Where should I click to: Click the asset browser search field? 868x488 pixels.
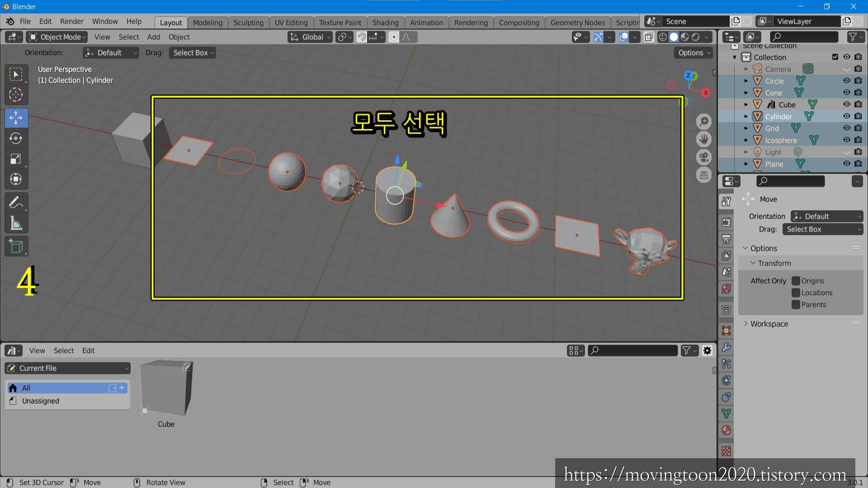pyautogui.click(x=633, y=351)
